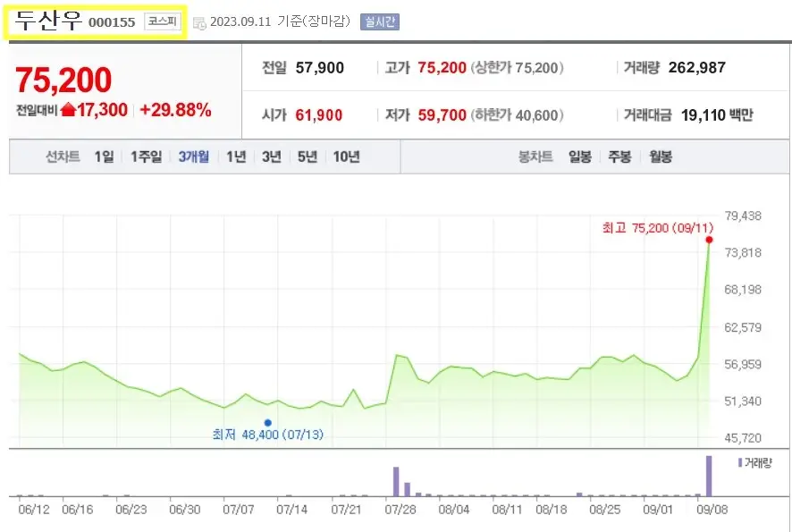Click the red dot marking 최고 75,200
792x532 pixels.
coord(708,240)
